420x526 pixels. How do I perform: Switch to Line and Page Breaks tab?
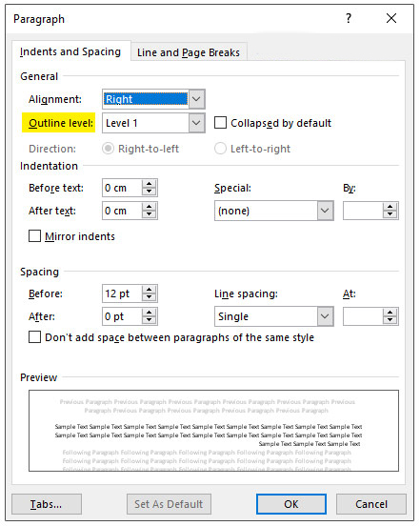tap(189, 52)
